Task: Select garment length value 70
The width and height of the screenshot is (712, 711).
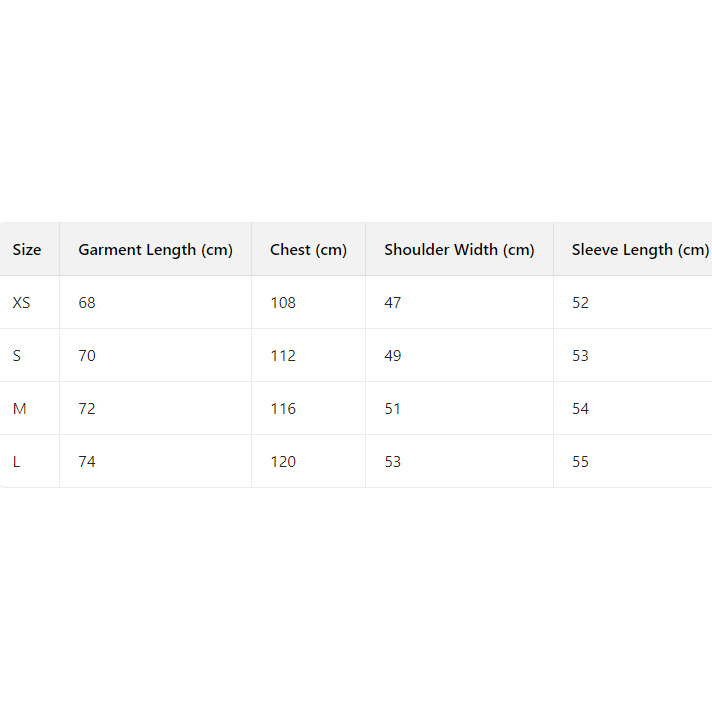Action: (x=87, y=356)
